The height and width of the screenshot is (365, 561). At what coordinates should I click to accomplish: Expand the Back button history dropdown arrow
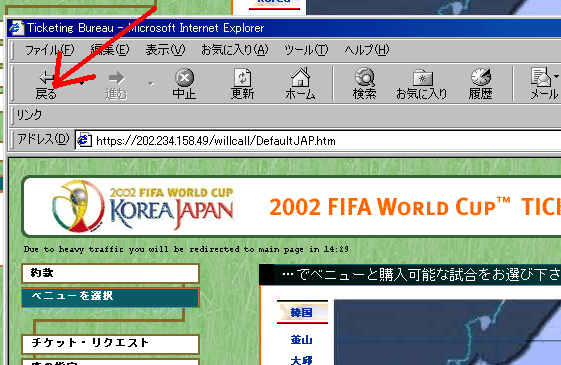pos(82,84)
